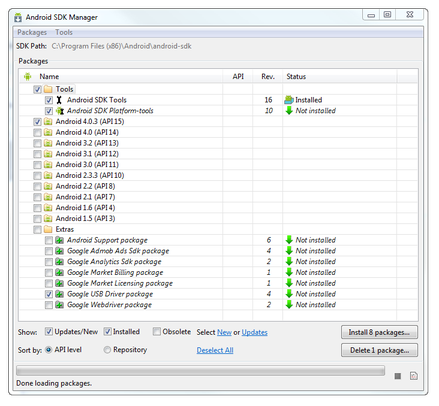This screenshot has width=439, height=406.
Task: Open the Packages menu
Action: [x=32, y=32]
